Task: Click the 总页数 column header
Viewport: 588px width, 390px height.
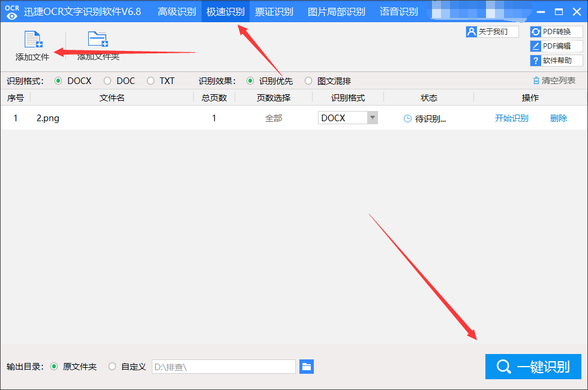Action: coord(214,98)
